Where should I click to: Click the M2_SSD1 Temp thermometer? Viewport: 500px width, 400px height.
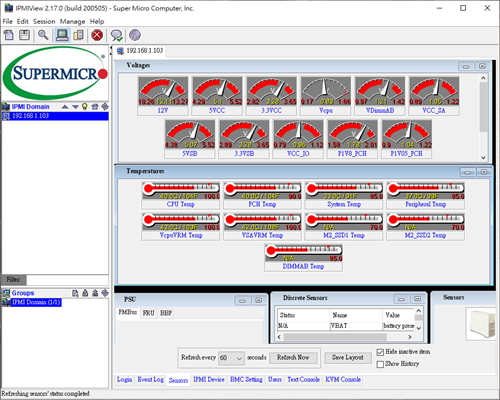(344, 226)
